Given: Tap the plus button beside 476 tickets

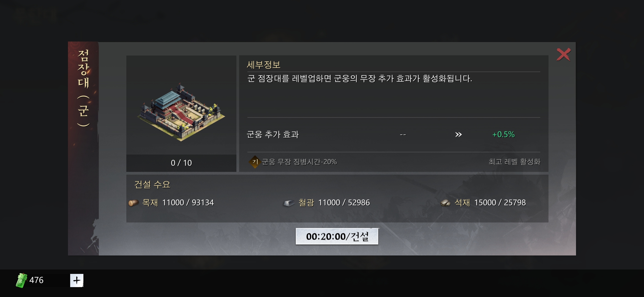Looking at the screenshot, I should pyautogui.click(x=77, y=280).
